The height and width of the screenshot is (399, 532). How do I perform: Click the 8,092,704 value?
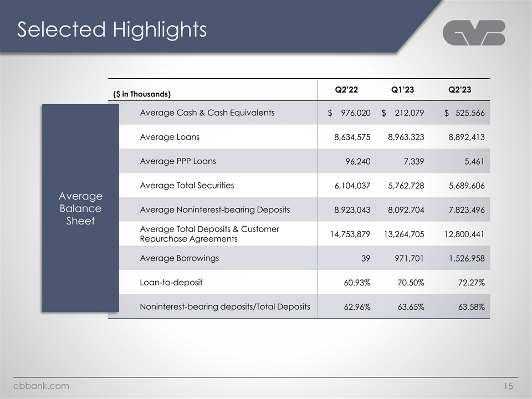[406, 210]
